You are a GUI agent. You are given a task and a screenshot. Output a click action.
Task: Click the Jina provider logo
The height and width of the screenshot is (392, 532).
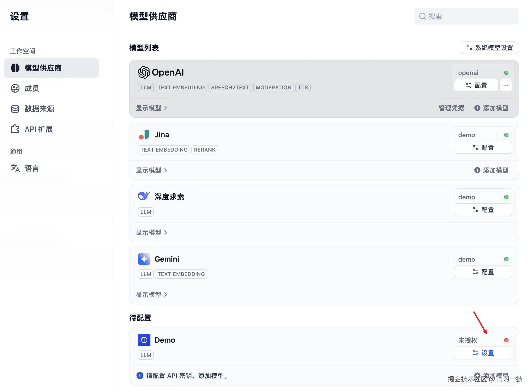(x=144, y=135)
